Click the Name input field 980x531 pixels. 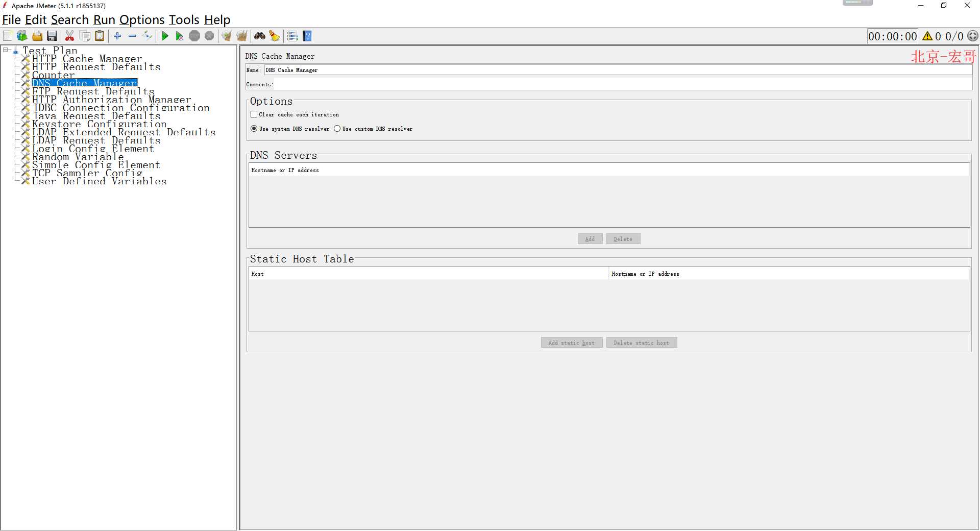point(618,70)
